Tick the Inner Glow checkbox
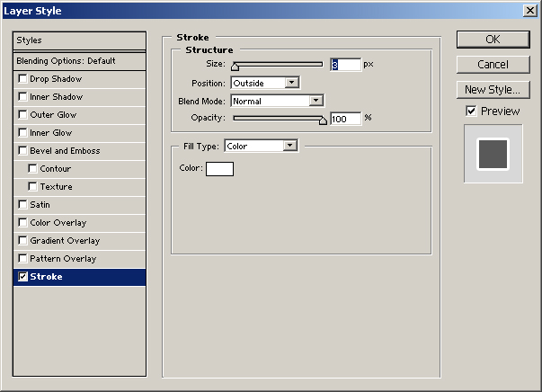 pos(22,133)
